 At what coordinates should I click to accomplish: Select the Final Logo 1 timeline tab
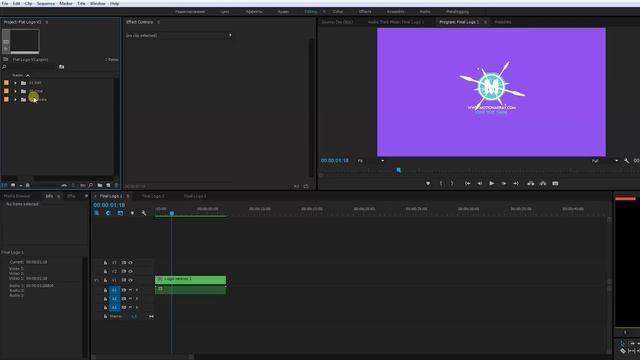click(111, 196)
